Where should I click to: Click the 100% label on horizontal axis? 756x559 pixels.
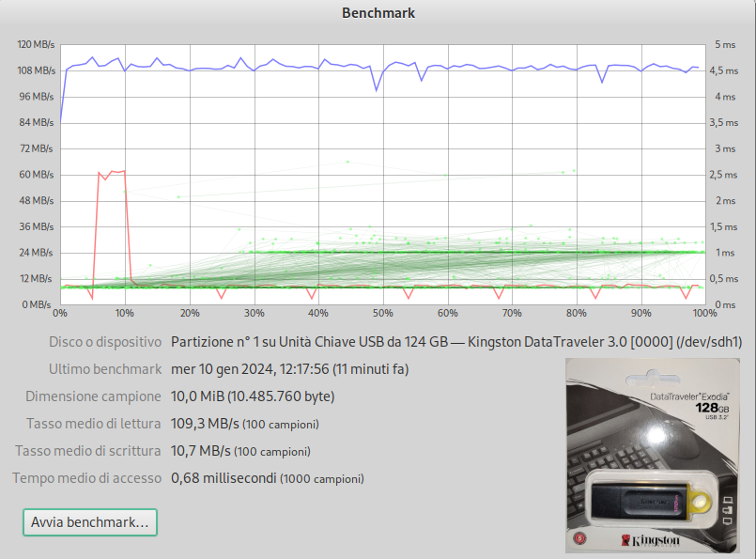tap(702, 313)
